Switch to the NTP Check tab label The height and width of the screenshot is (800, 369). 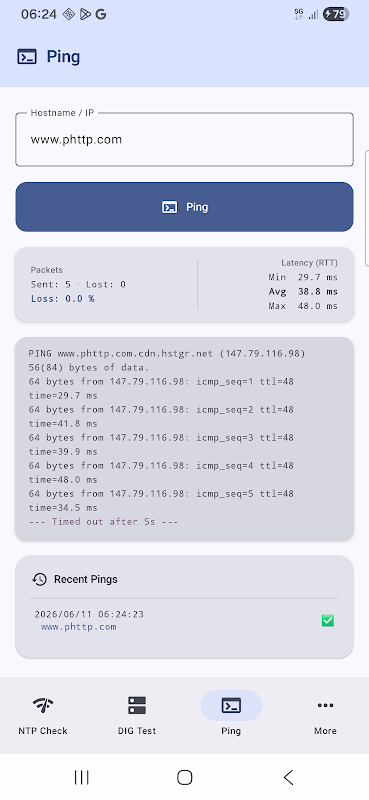(43, 731)
